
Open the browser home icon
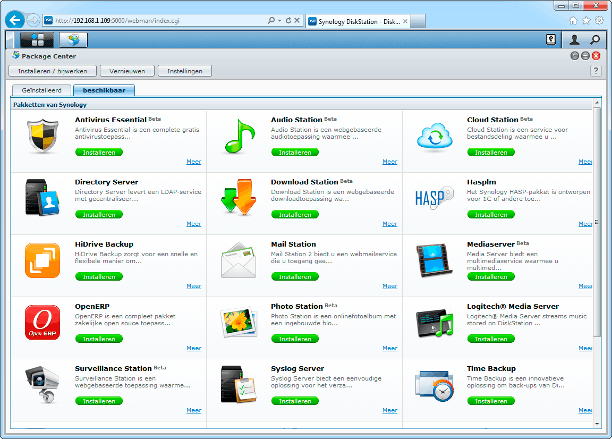point(573,20)
